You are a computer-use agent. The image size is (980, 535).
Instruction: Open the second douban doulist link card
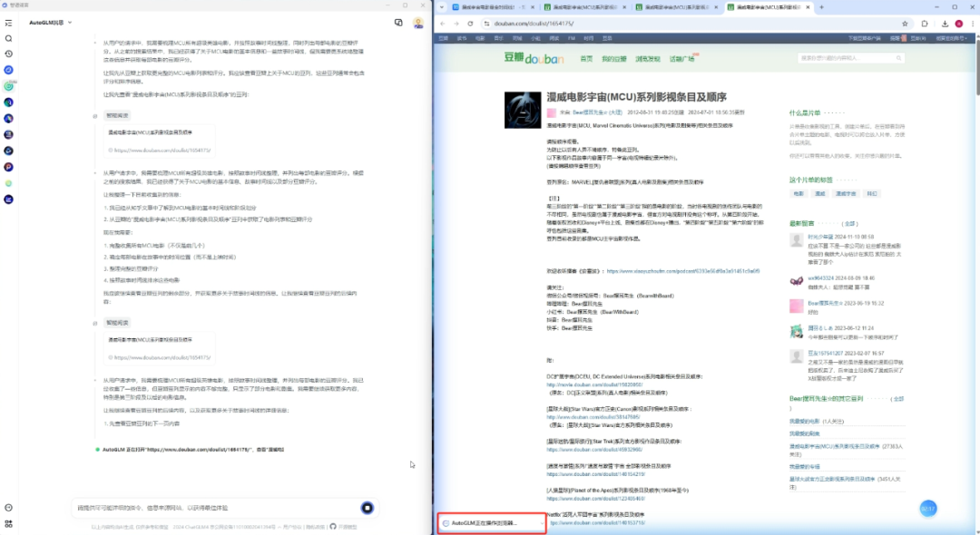click(160, 348)
